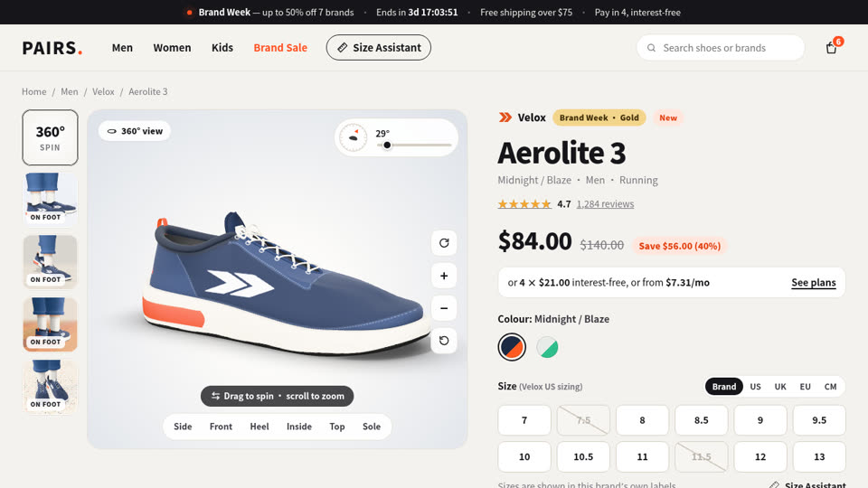This screenshot has width=868, height=488.
Task: Show the Side view angle
Action: click(x=183, y=427)
